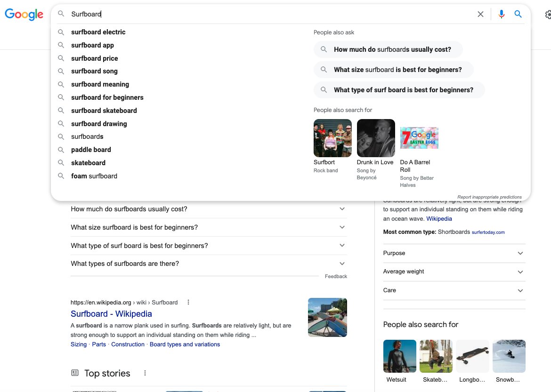Open the settings gear icon
Screen dimensions: 551x392
(548, 15)
